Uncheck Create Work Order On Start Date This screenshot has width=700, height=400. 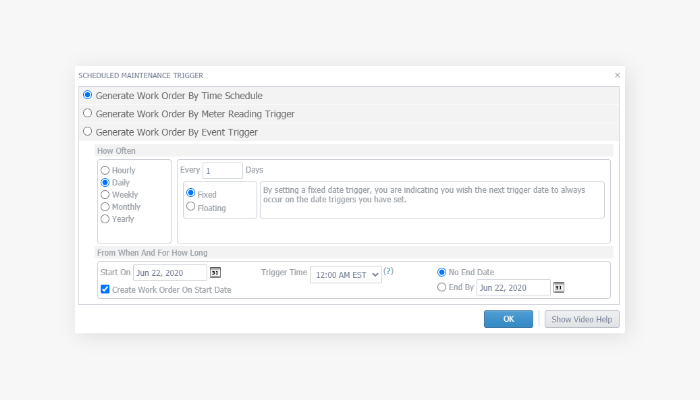(x=105, y=289)
